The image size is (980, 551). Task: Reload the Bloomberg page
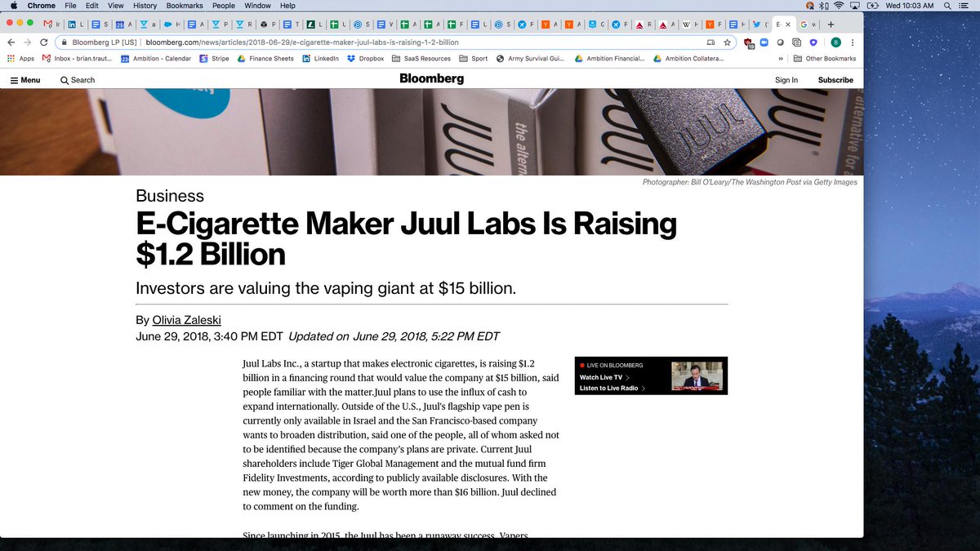click(44, 42)
